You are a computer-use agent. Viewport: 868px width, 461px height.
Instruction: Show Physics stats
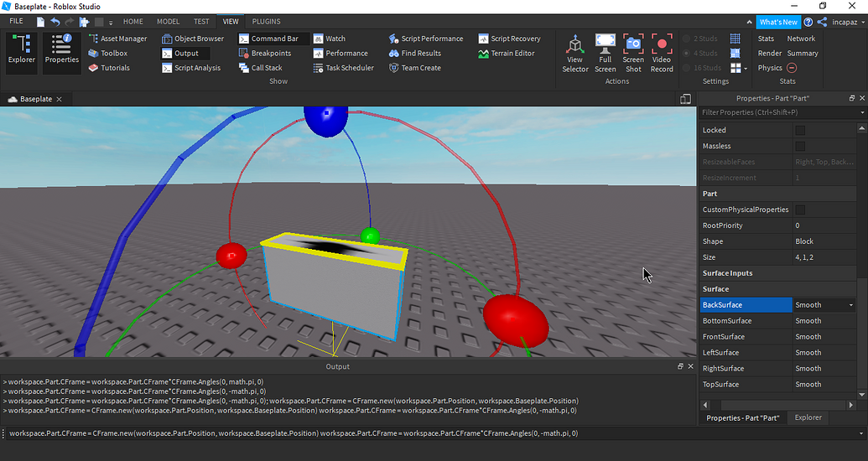(x=770, y=68)
